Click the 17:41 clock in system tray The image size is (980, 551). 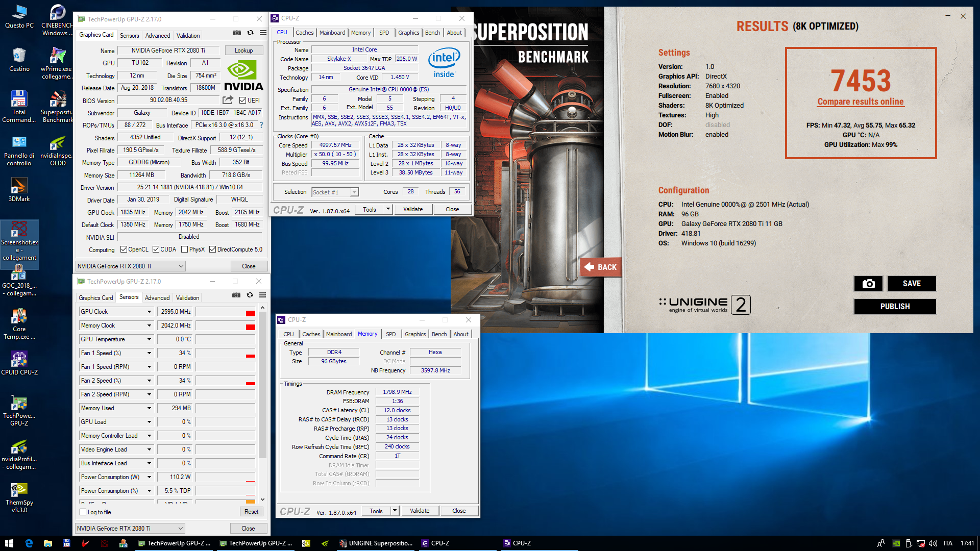(967, 543)
